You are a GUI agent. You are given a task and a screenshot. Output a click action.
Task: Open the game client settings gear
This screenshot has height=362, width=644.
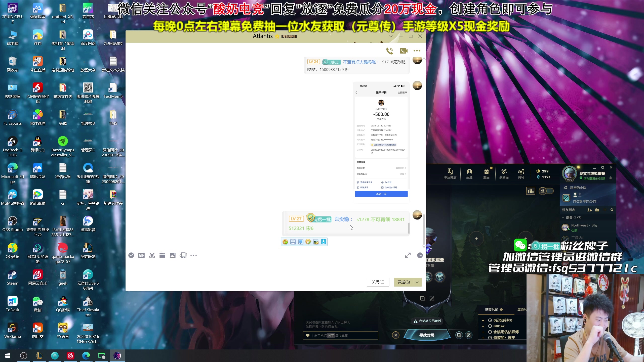pos(602,167)
